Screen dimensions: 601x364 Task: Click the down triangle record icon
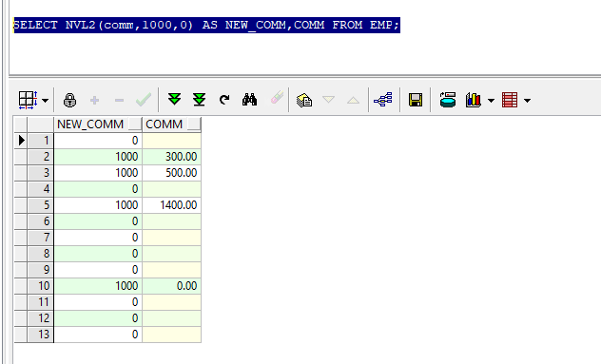pos(328,100)
